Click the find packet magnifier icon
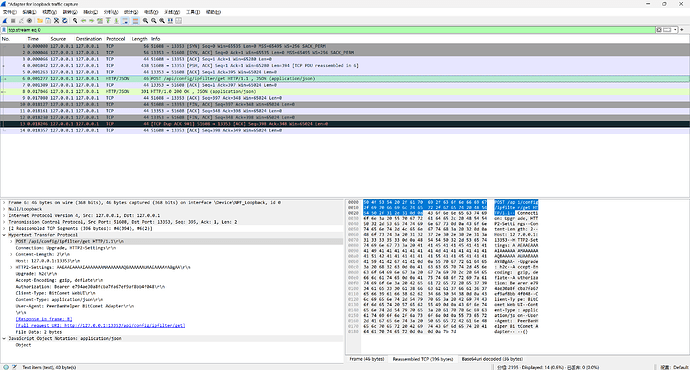This screenshot has width=690, height=370. pyautogui.click(x=75, y=21)
